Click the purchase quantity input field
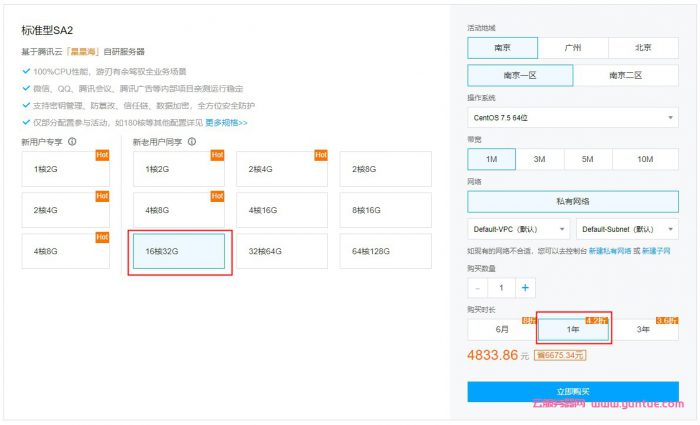700x425 pixels. pyautogui.click(x=501, y=287)
